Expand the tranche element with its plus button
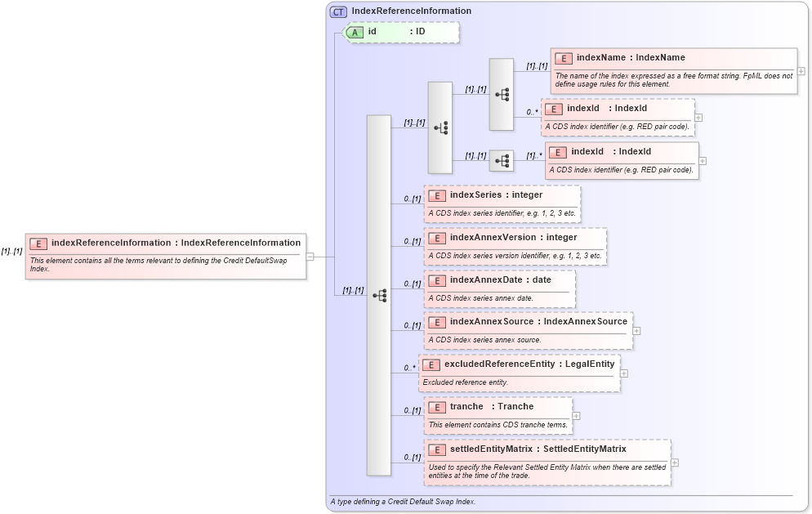812x514 pixels. (x=576, y=415)
